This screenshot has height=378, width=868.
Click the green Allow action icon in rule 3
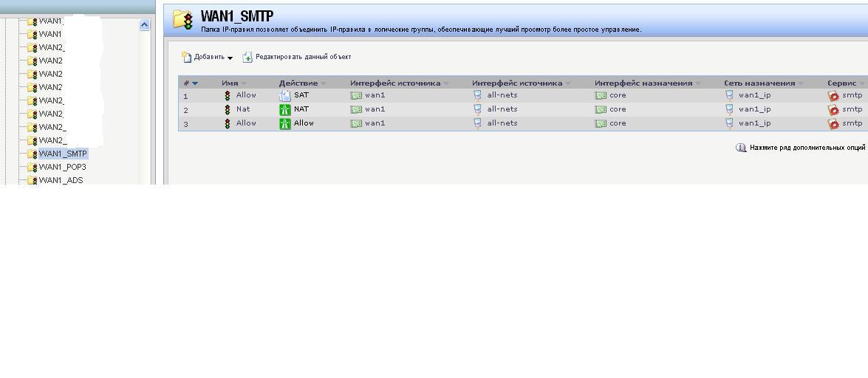[284, 123]
